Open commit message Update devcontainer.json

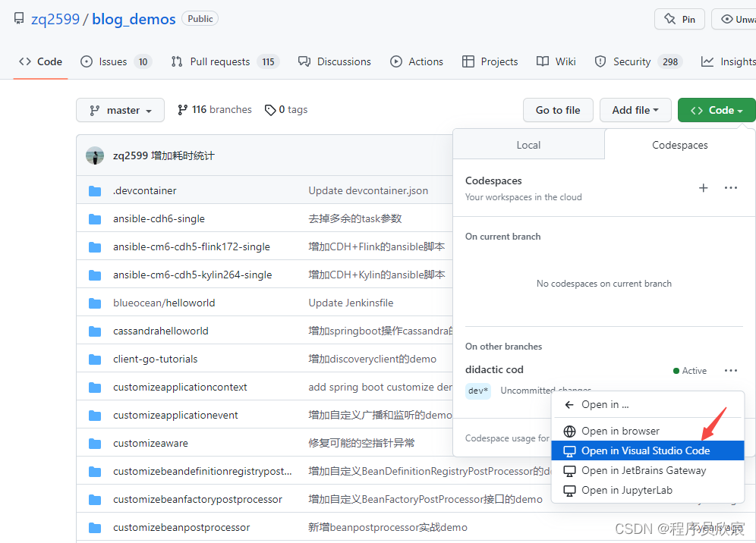tap(368, 191)
